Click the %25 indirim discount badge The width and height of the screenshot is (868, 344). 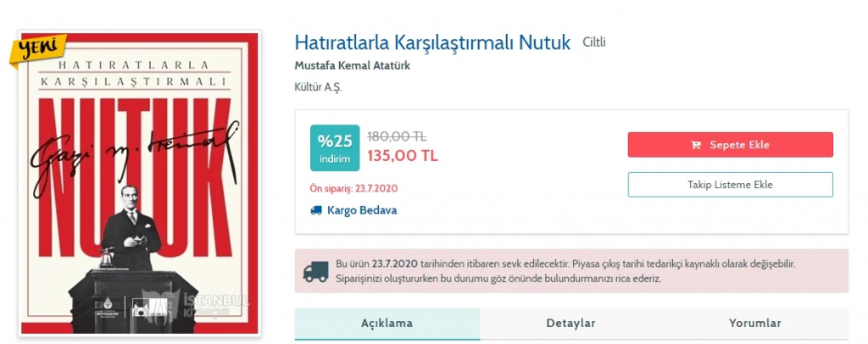coord(334,147)
